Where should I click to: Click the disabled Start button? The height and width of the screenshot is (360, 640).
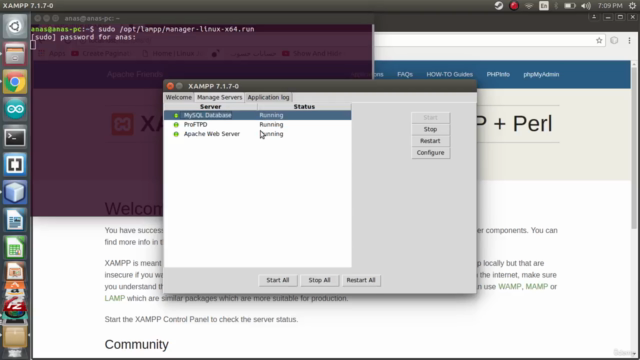430,118
